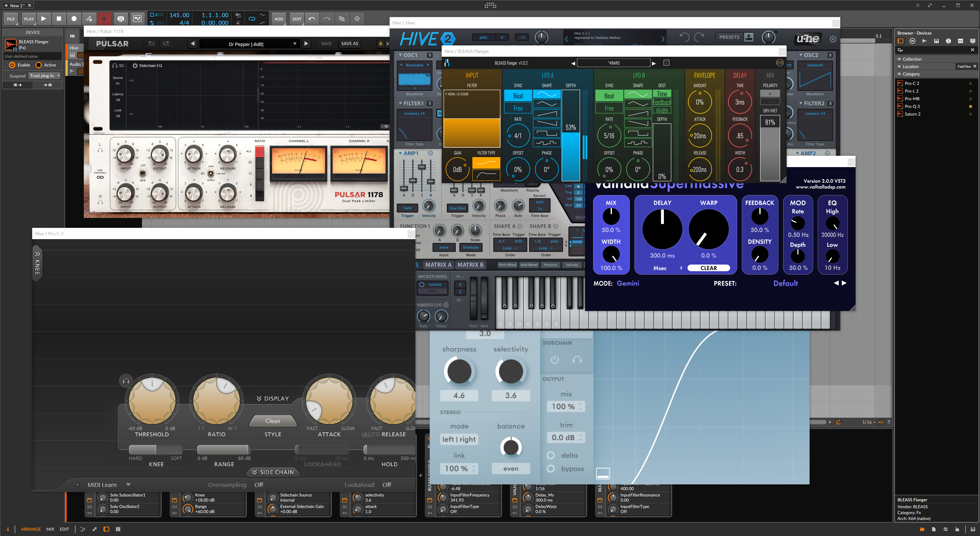Click the Hive undo arrow icon
The image size is (980, 536).
[684, 37]
